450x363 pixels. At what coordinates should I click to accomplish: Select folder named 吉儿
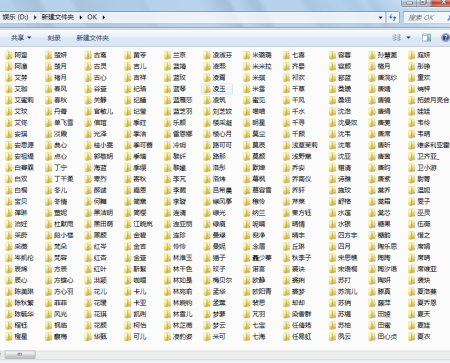(135, 66)
